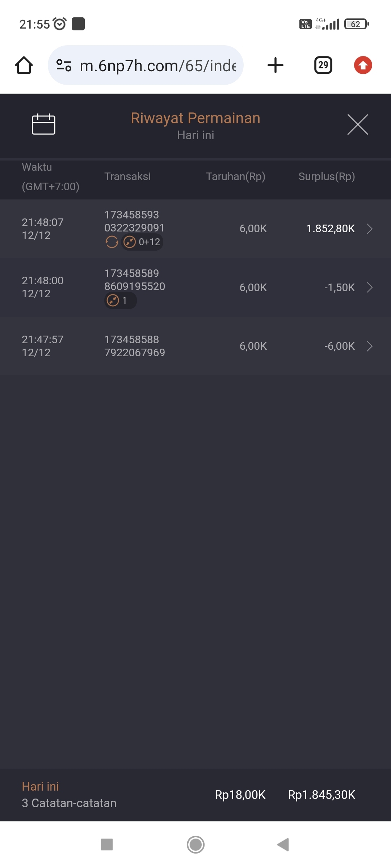Tap the address bar URL field
This screenshot has height=868, width=391.
pyautogui.click(x=157, y=66)
